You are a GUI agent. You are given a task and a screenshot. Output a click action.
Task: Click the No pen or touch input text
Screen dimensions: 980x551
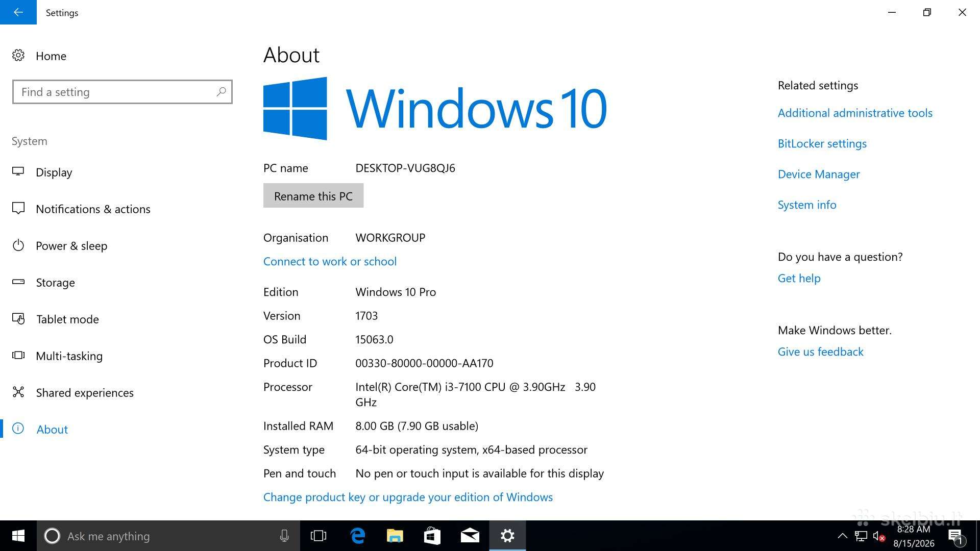pyautogui.click(x=479, y=473)
